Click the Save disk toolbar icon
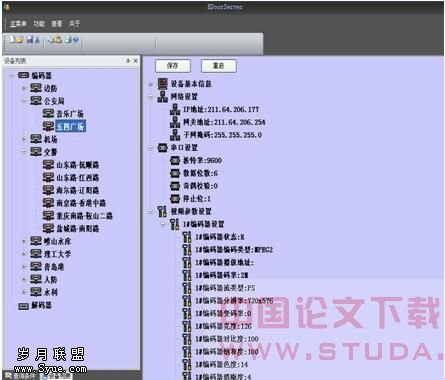445x380 pixels. pyautogui.click(x=30, y=40)
